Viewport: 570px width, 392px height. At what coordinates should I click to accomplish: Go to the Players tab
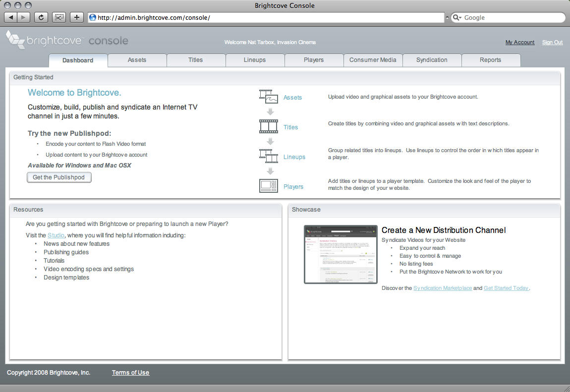(314, 60)
